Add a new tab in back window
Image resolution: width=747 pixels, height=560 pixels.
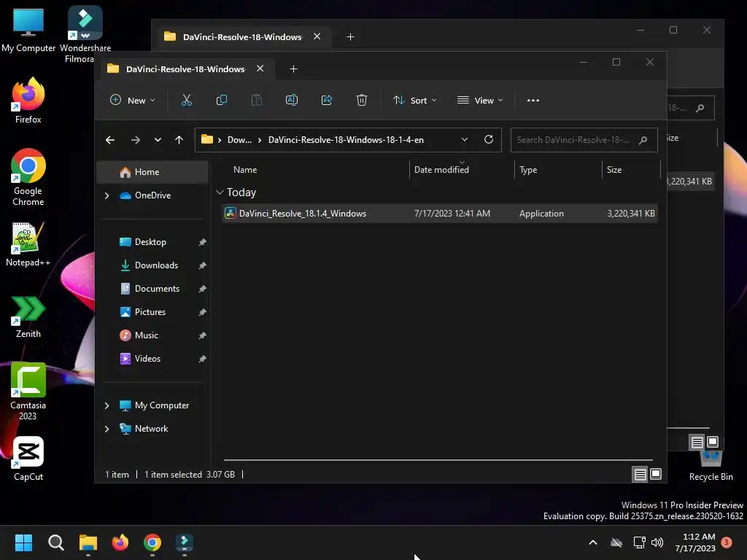tap(350, 36)
